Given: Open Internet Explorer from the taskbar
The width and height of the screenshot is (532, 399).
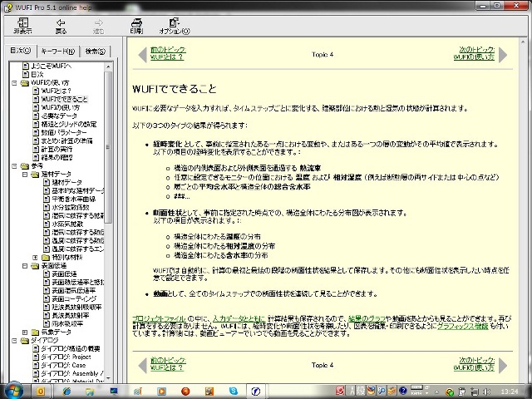Looking at the screenshot, I should coord(66,392).
